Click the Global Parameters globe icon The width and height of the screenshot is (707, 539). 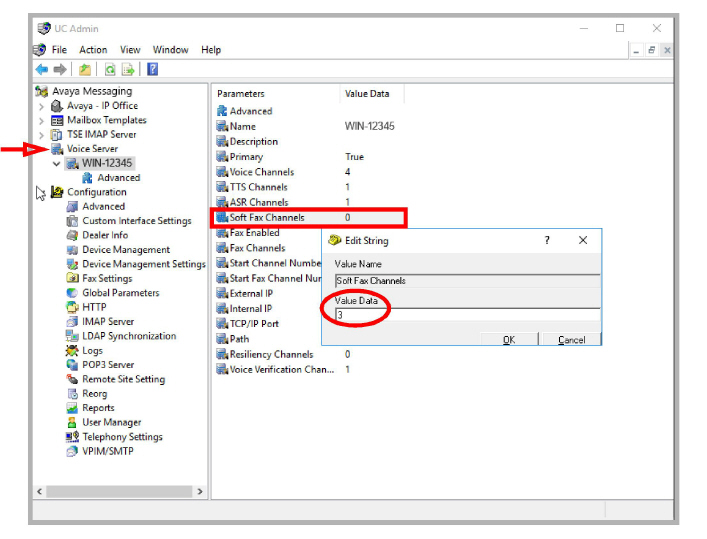click(72, 293)
